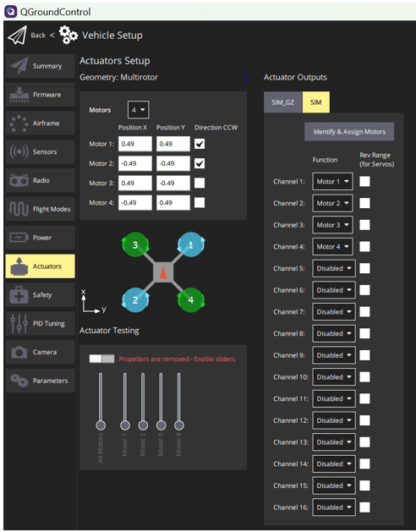Go to Airframe configuration
Image resolution: width=416 pixels, height=532 pixels.
40,123
